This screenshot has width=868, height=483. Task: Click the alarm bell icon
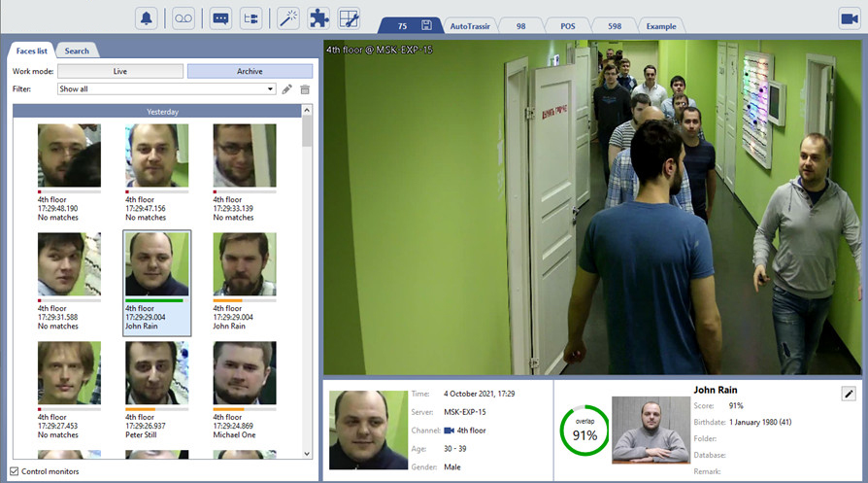pos(148,17)
